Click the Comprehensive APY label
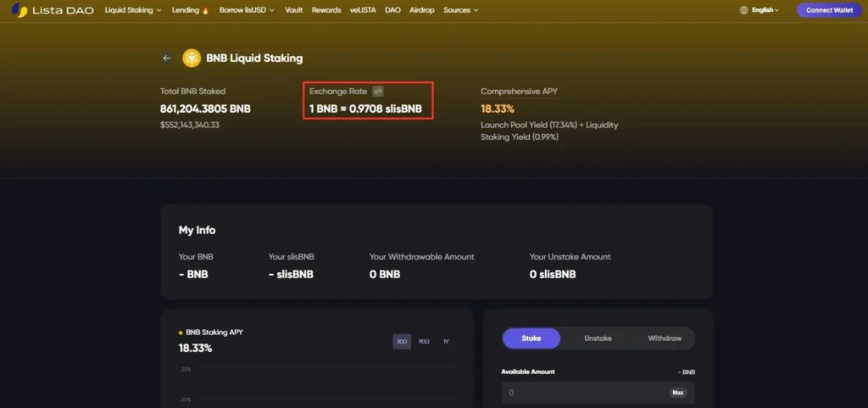868x408 pixels. (519, 92)
